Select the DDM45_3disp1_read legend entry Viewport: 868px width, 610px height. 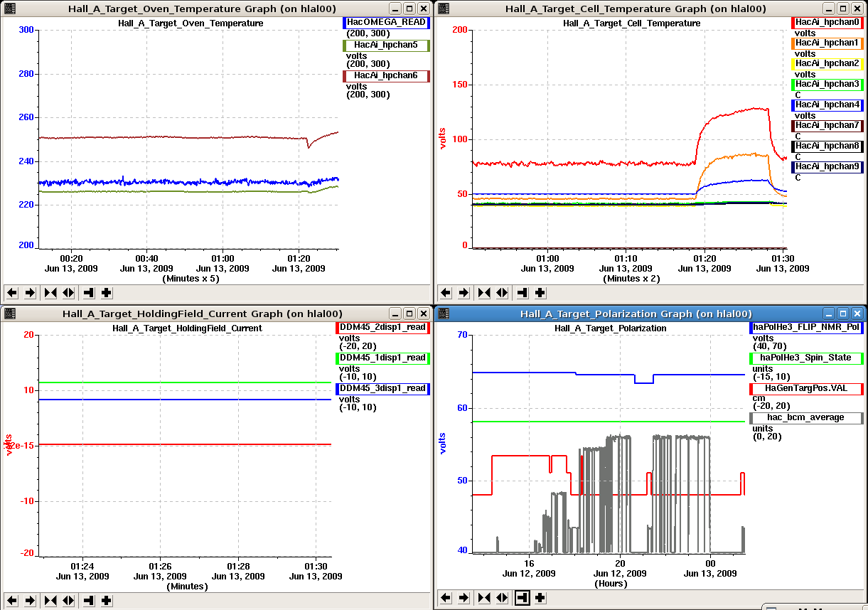tap(382, 389)
